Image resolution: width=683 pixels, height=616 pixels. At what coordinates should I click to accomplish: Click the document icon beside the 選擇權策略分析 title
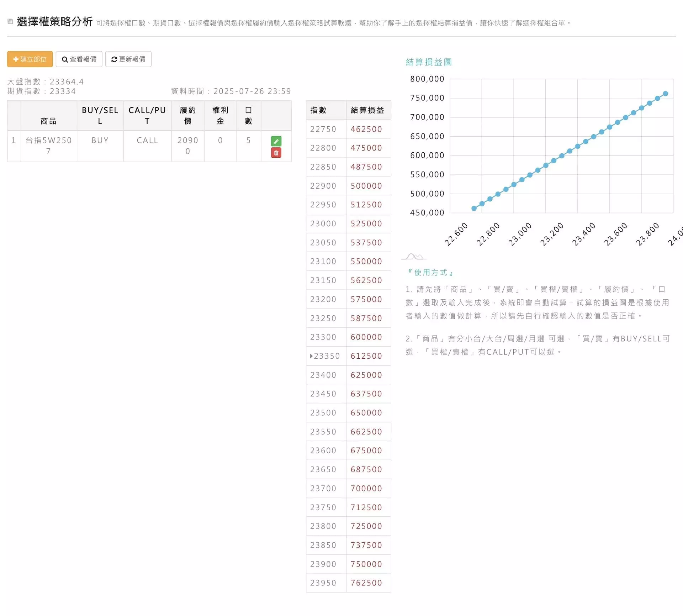click(10, 22)
